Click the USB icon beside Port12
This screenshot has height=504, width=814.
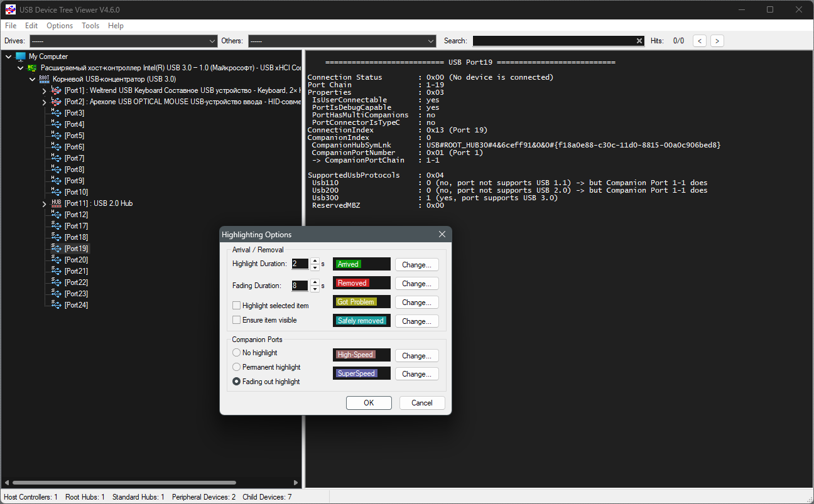pos(56,215)
